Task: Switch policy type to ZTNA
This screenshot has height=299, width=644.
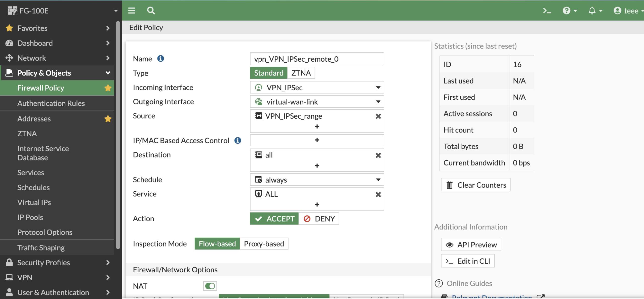Action: (301, 73)
